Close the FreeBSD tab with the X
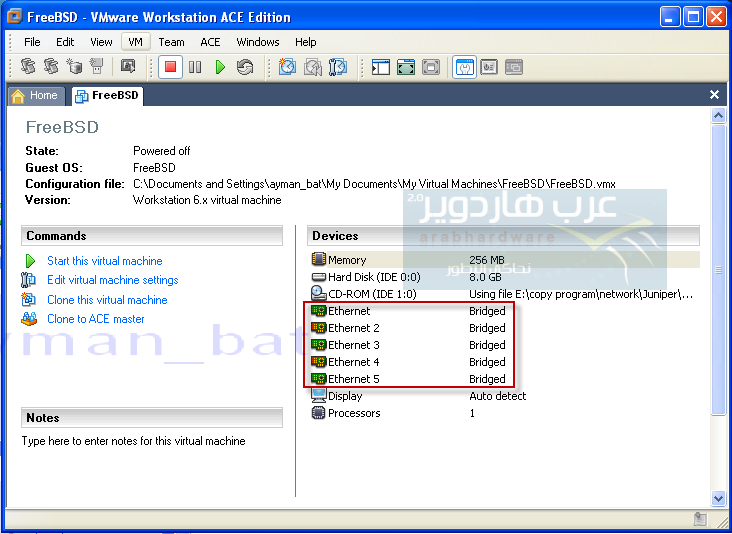The width and height of the screenshot is (732, 534). [714, 95]
